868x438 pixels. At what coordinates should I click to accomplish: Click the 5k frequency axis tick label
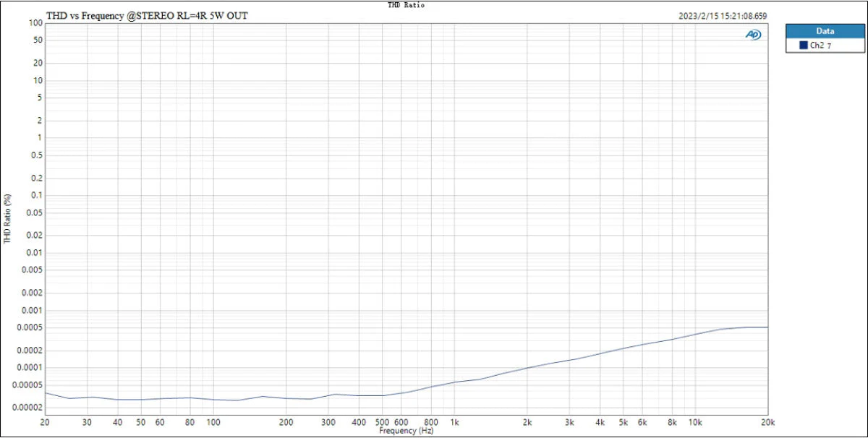tap(624, 422)
